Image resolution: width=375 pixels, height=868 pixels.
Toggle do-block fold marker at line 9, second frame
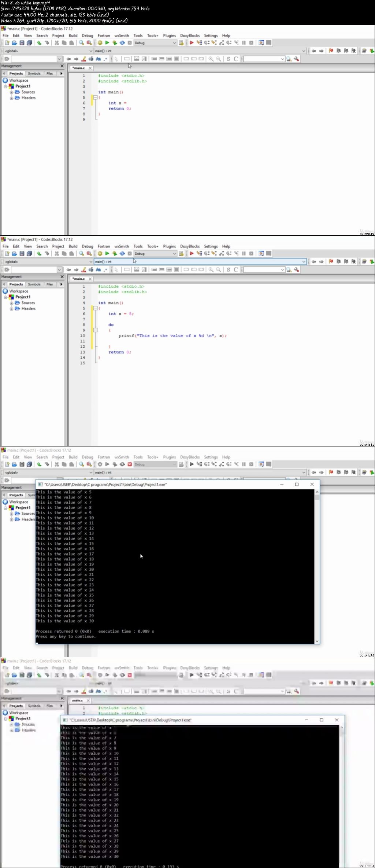95,330
